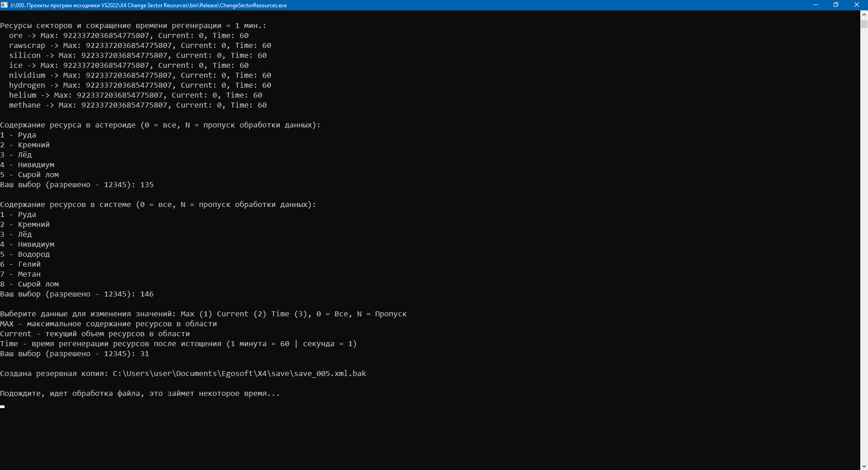This screenshot has width=868, height=470.
Task: Click the 'nividium -> Max' output line
Action: [140, 75]
